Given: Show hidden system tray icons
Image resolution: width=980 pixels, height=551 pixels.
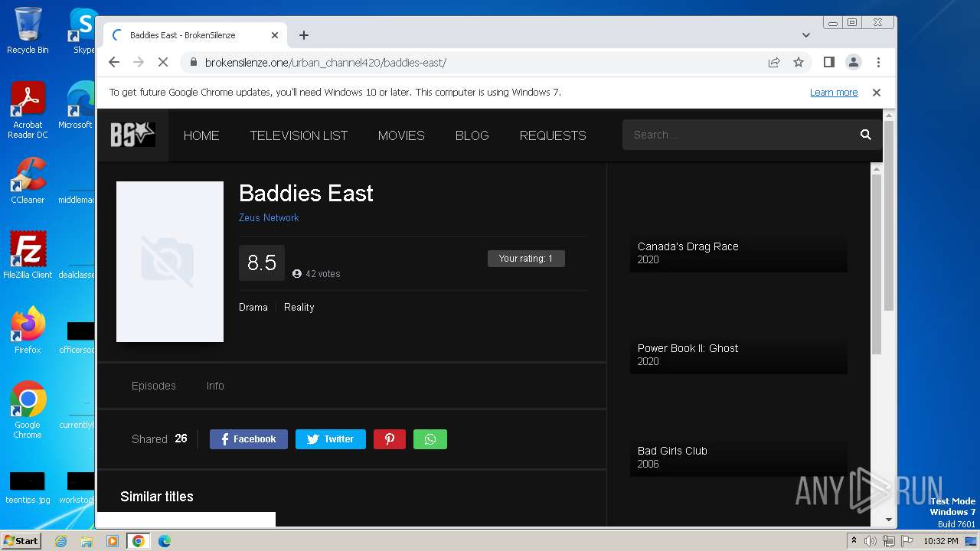Looking at the screenshot, I should [854, 541].
